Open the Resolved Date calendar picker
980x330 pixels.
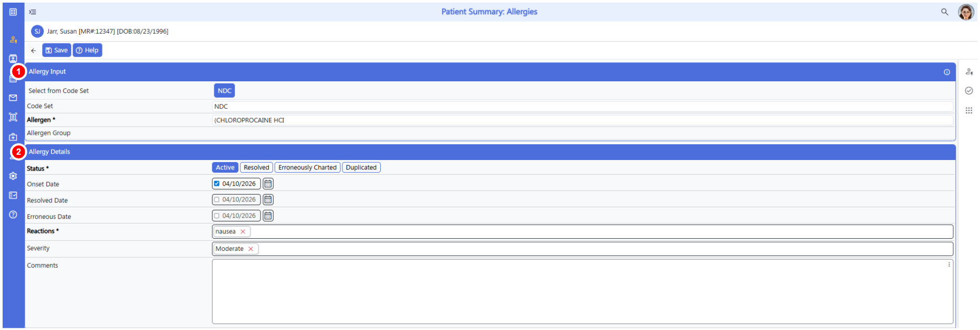click(x=268, y=199)
